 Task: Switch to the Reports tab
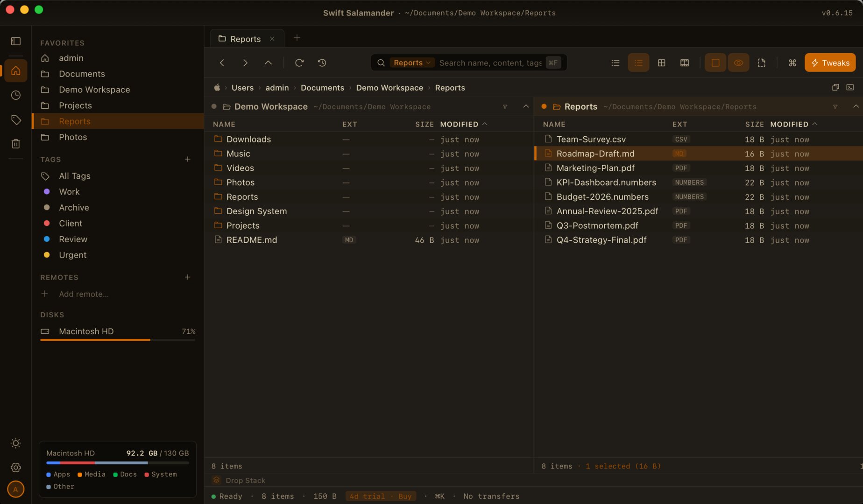[x=246, y=39]
